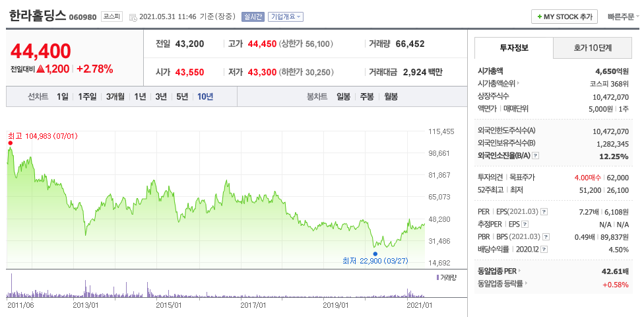Select 1년 line chart period
Viewport: 644px width, 317px height.
point(140,97)
